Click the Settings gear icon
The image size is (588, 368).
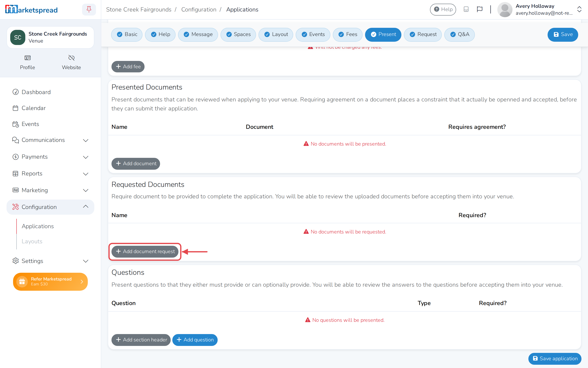[x=16, y=261]
